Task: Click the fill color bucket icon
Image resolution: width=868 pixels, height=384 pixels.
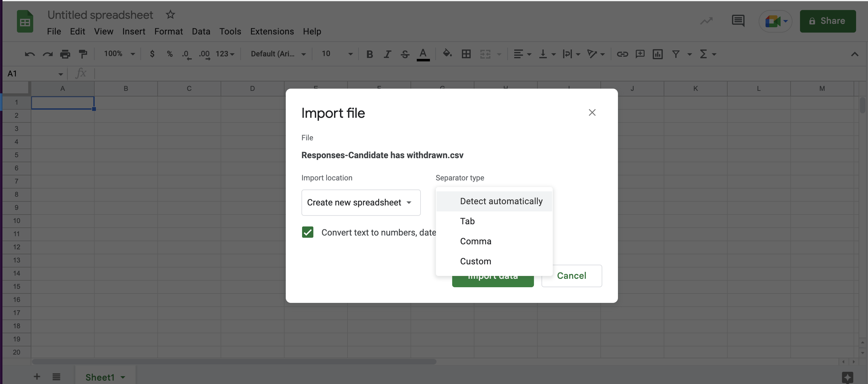Action: pos(447,54)
